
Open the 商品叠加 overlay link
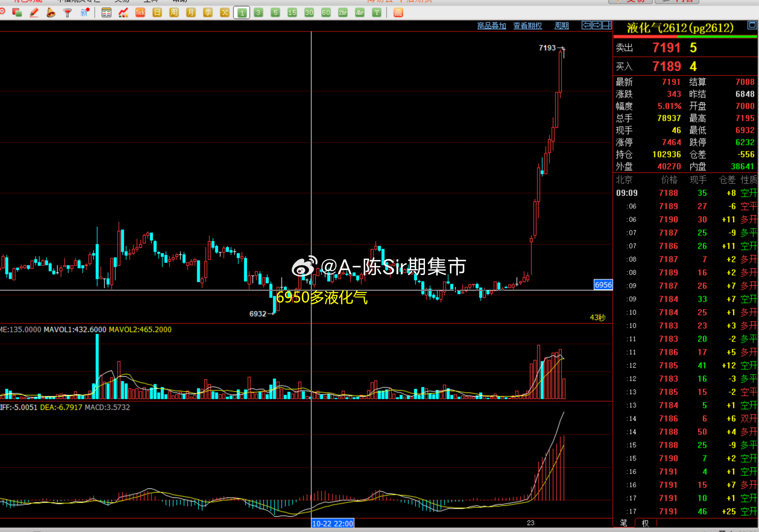click(492, 26)
